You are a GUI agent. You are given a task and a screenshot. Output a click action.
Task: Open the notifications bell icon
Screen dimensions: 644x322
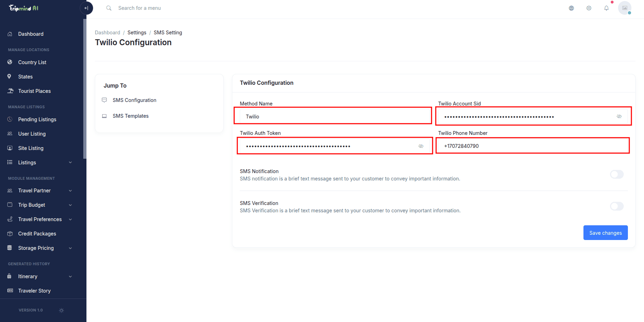(x=606, y=8)
